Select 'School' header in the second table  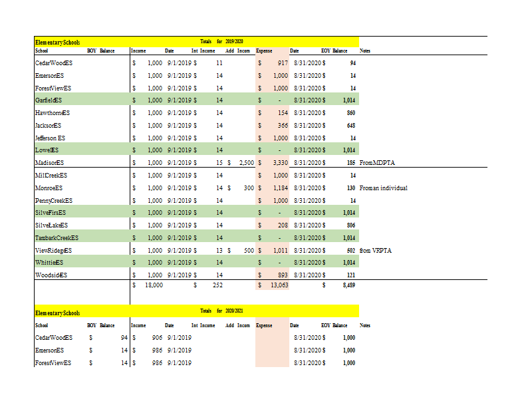click(x=41, y=325)
